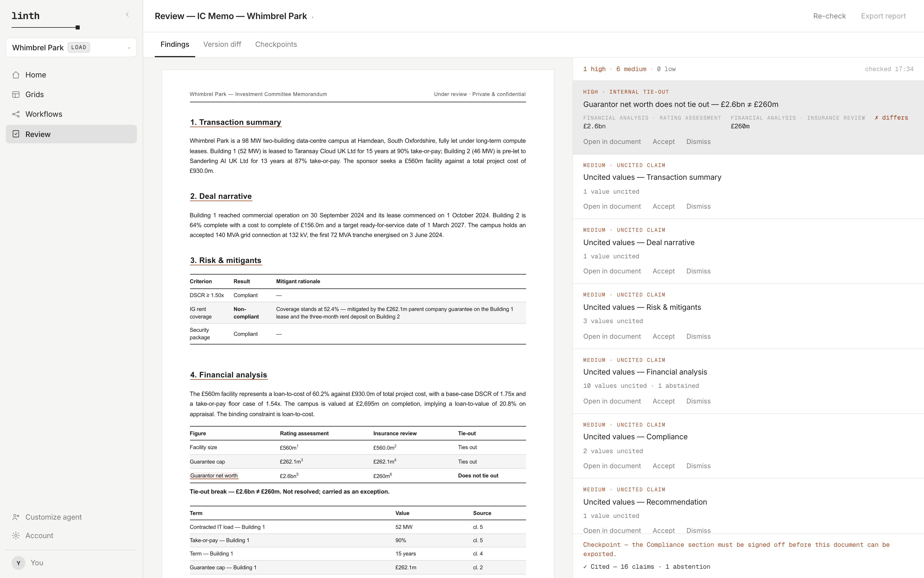
Task: Click the Account gear icon
Action: click(16, 536)
